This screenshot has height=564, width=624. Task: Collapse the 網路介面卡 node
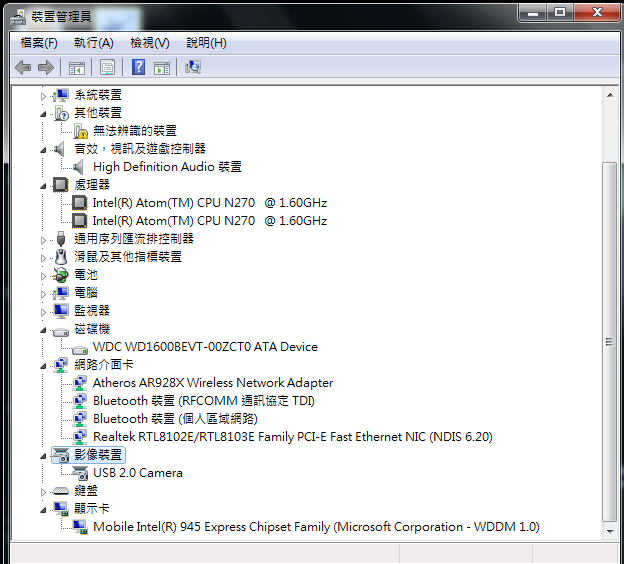(x=43, y=366)
